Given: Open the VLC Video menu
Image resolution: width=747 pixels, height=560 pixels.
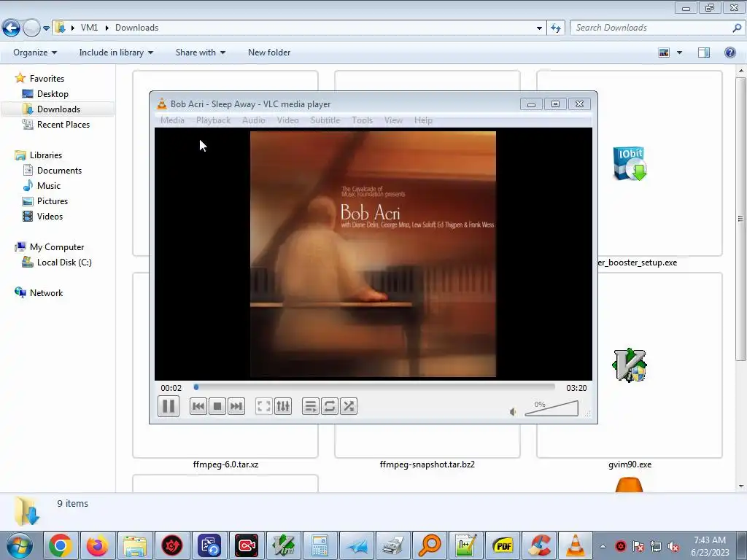Looking at the screenshot, I should click(x=287, y=120).
